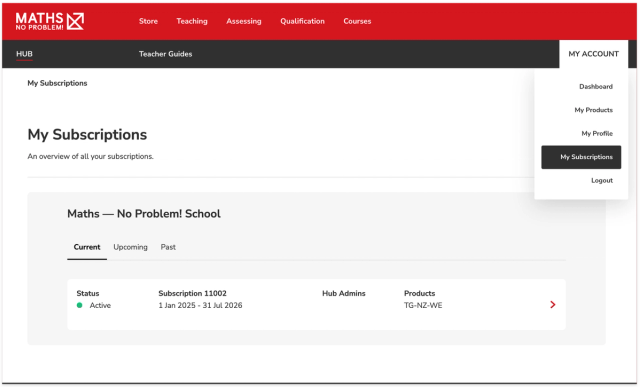This screenshot has height=387, width=640.
Task: Switch to the Past subscriptions tab
Action: pos(168,247)
